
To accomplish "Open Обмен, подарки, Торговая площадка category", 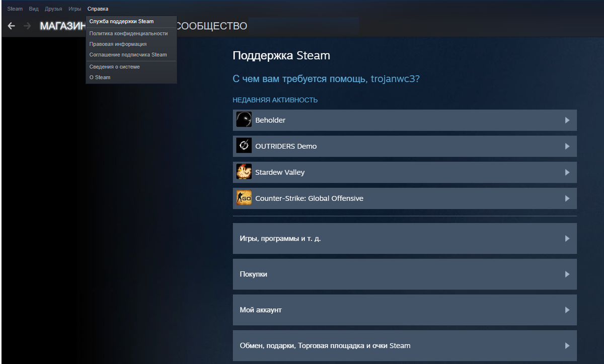I will [405, 346].
